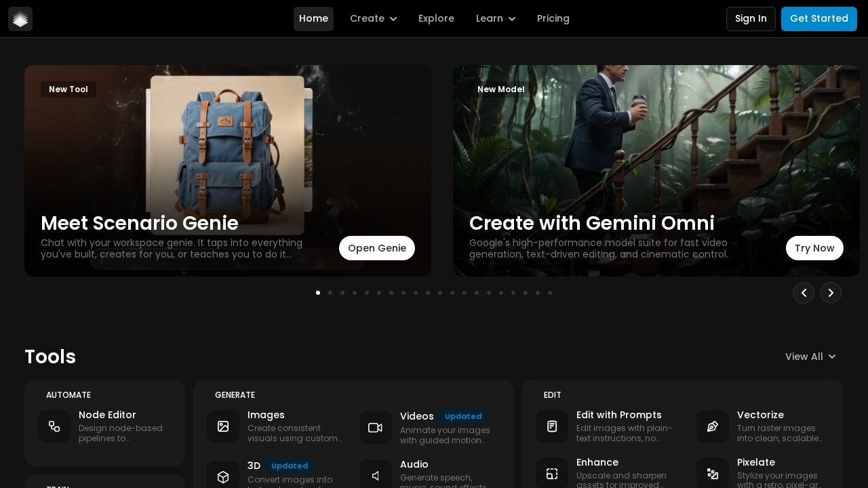Click the Audio speaker icon
This screenshot has width=868, height=488.
376,476
